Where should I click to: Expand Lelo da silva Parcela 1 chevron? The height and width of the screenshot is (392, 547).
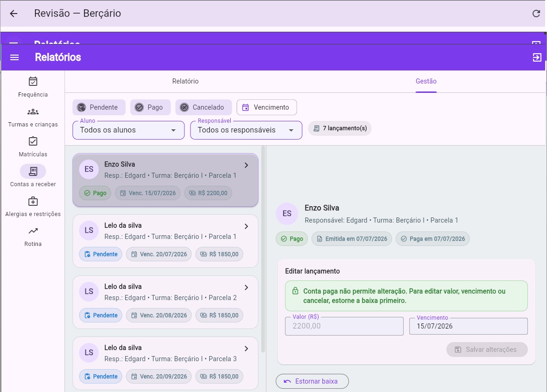click(x=246, y=226)
